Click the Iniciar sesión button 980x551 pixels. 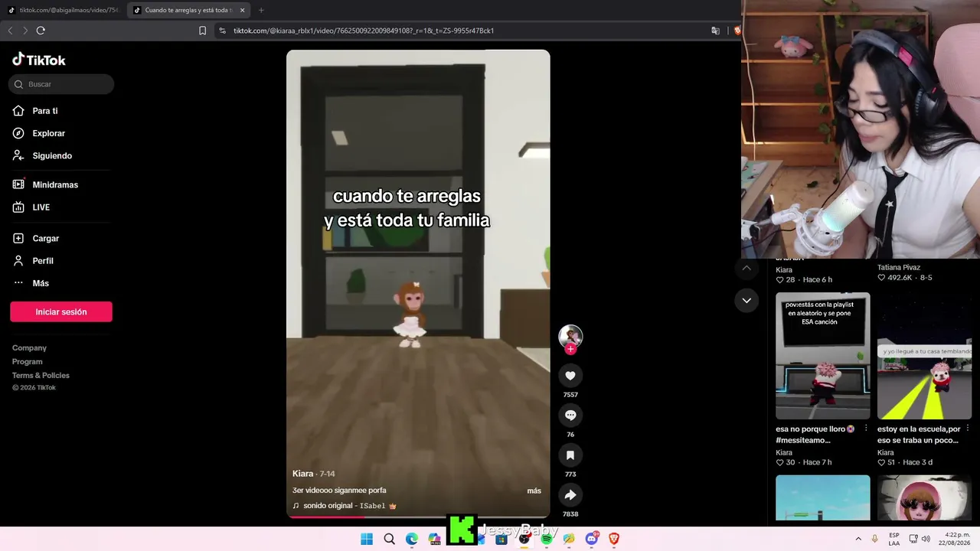[61, 311]
